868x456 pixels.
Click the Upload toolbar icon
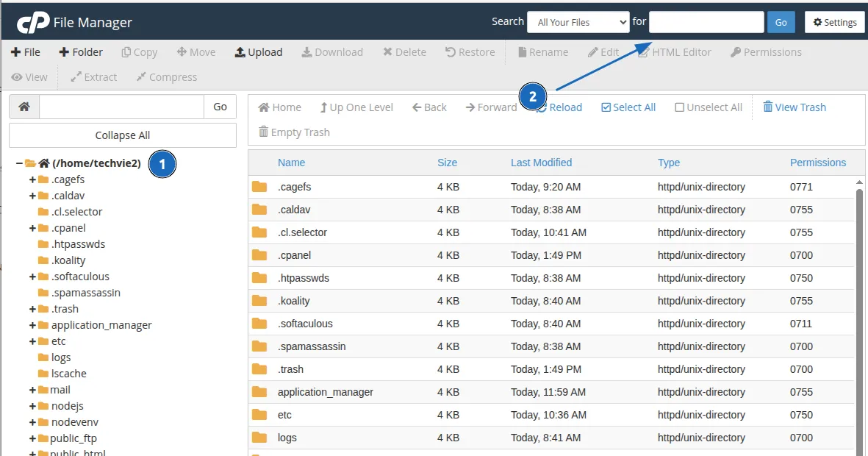[240, 52]
